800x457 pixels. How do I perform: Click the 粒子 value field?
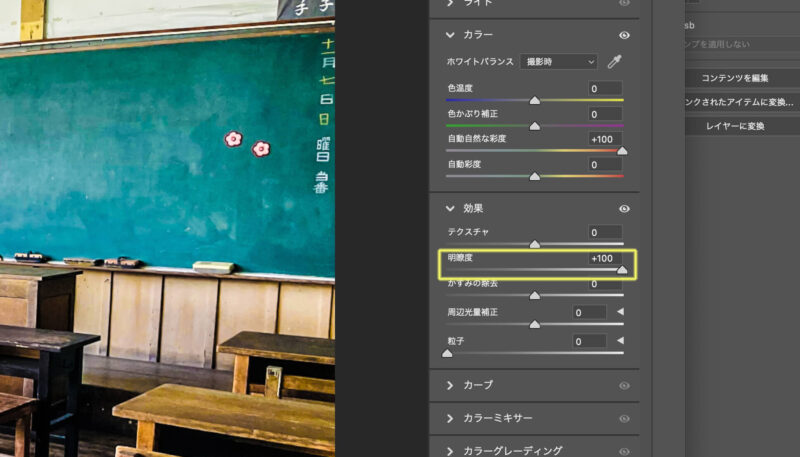(x=589, y=341)
